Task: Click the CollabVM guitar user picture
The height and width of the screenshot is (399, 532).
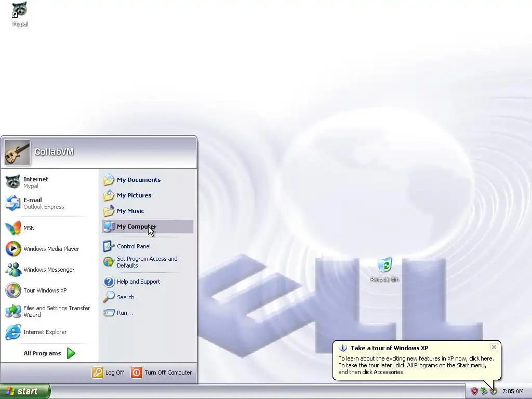Action: 17,152
